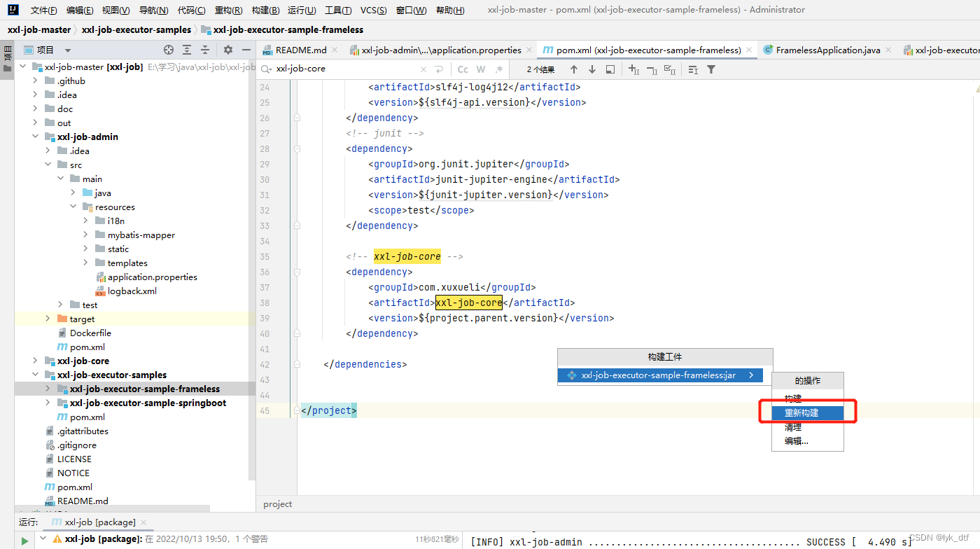Open the project view dropdown arrow
Viewport: 980px width, 549px height.
point(68,50)
